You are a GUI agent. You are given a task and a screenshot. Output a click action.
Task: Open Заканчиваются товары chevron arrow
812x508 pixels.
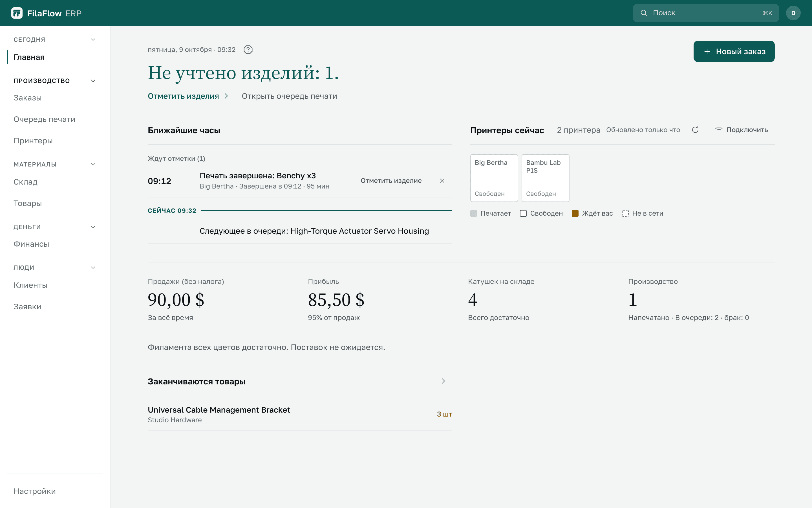point(443,381)
